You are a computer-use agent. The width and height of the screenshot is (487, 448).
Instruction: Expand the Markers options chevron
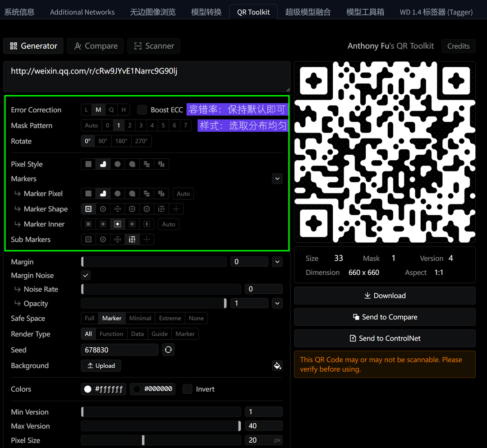277,179
